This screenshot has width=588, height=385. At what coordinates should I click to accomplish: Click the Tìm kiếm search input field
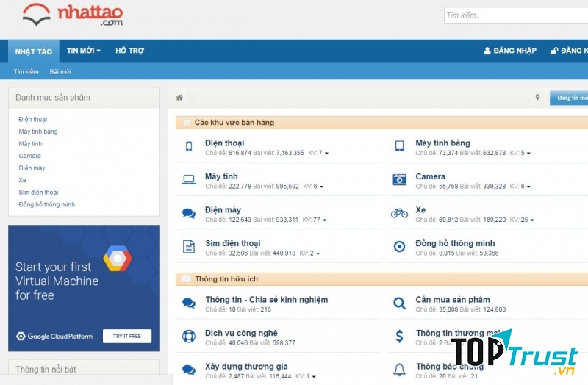[x=514, y=15]
